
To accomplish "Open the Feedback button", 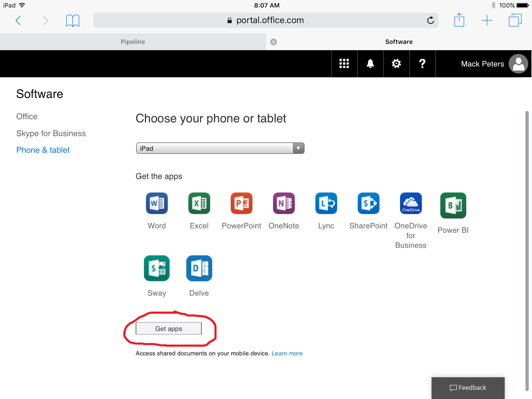I will (468, 388).
